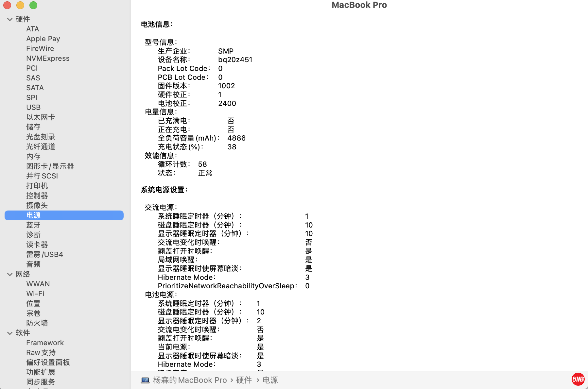This screenshot has width=588, height=389.
Task: Show 读卡器 information
Action: [37, 245]
